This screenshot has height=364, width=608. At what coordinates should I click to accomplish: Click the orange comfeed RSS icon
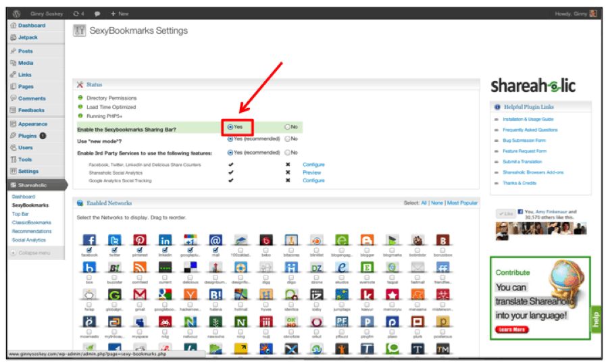point(140,267)
